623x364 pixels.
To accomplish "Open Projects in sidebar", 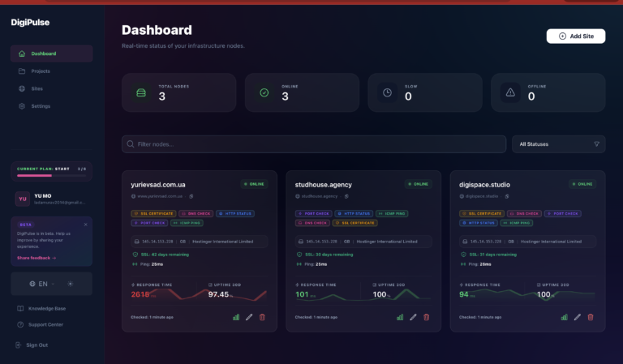I will pyautogui.click(x=52, y=71).
